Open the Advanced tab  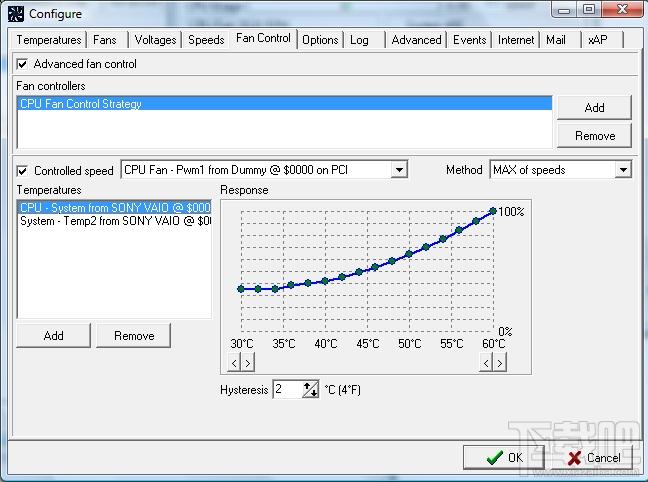tap(416, 40)
